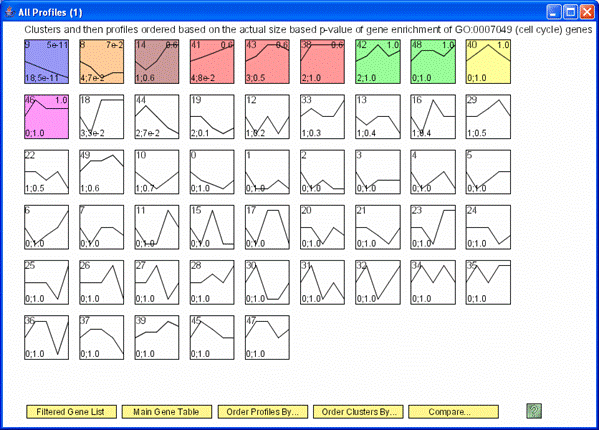Open profile 28 thumbnail

click(212, 283)
